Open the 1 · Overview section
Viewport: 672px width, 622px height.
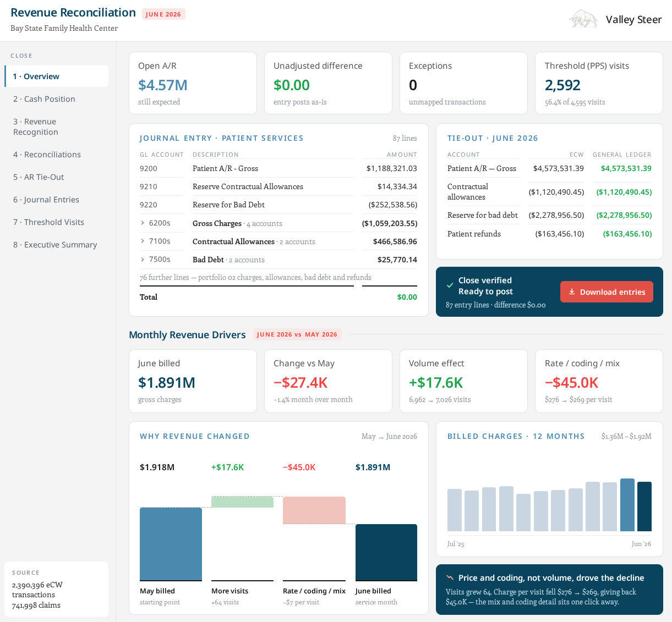tap(56, 76)
